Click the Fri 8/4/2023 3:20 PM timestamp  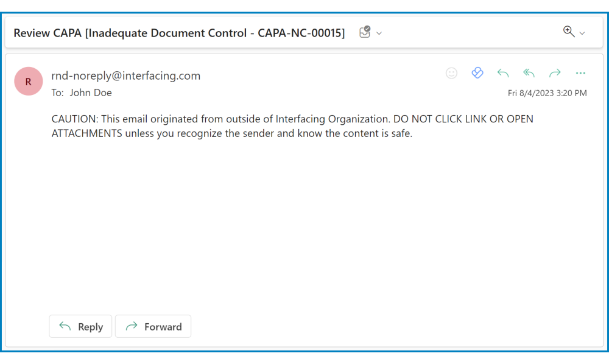pyautogui.click(x=547, y=93)
